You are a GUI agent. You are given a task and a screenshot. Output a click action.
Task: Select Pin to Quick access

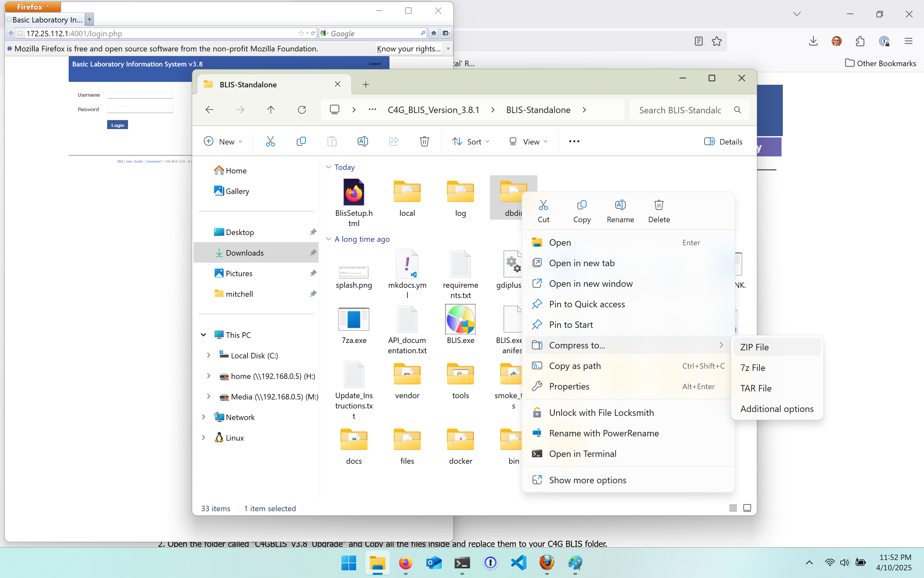tap(628, 304)
